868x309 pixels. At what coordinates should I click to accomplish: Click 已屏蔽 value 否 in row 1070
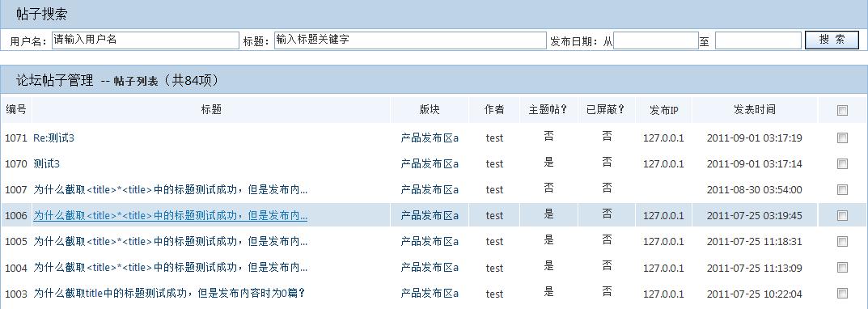pos(607,163)
